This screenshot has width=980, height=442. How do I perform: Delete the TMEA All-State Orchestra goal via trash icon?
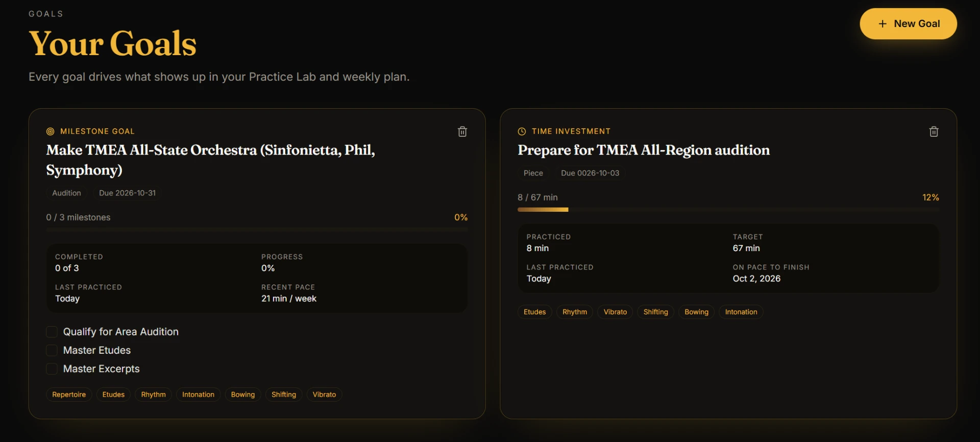(462, 132)
